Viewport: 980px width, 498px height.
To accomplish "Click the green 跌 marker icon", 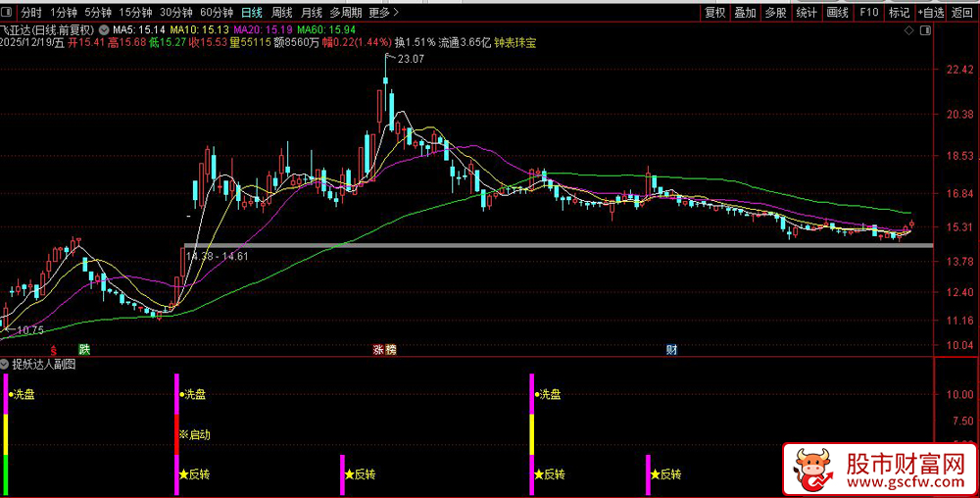I will pyautogui.click(x=84, y=349).
